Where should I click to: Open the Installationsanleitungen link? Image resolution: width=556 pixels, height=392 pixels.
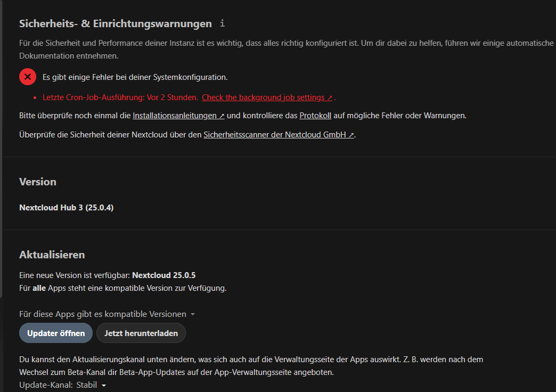178,116
